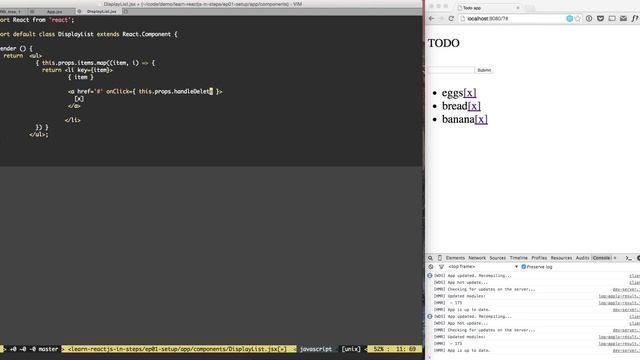Go back in the browser
The height and width of the screenshot is (360, 640).
point(431,18)
